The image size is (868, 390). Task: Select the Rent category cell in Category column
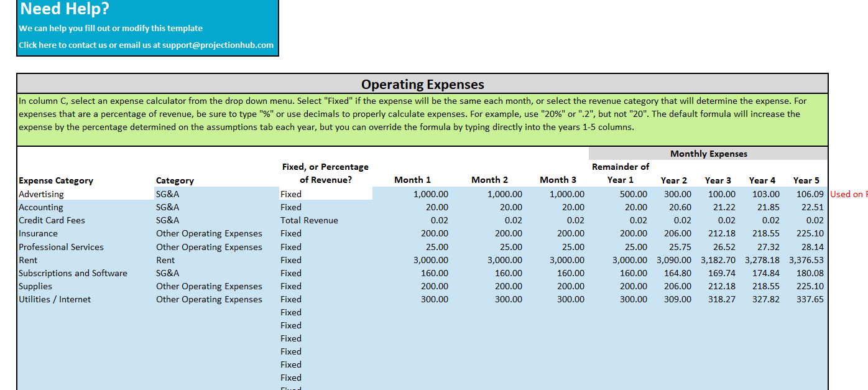click(217, 260)
